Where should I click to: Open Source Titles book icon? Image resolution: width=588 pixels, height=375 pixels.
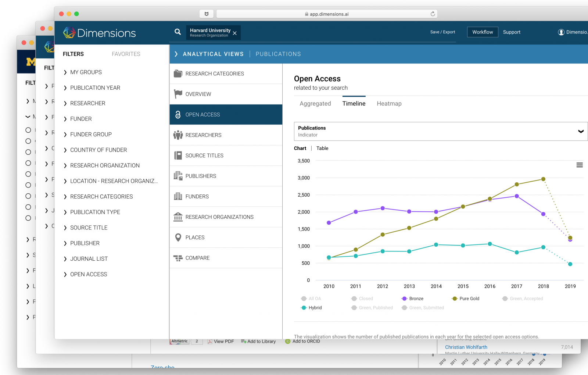coord(178,156)
